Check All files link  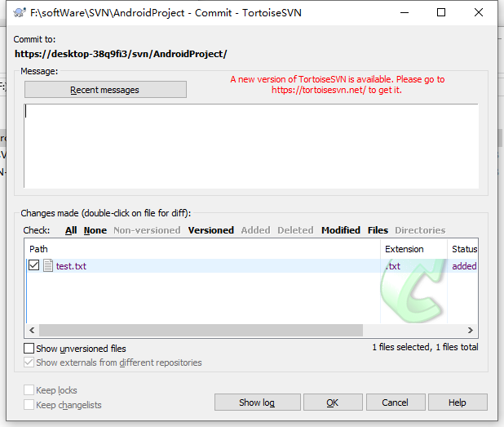71,230
